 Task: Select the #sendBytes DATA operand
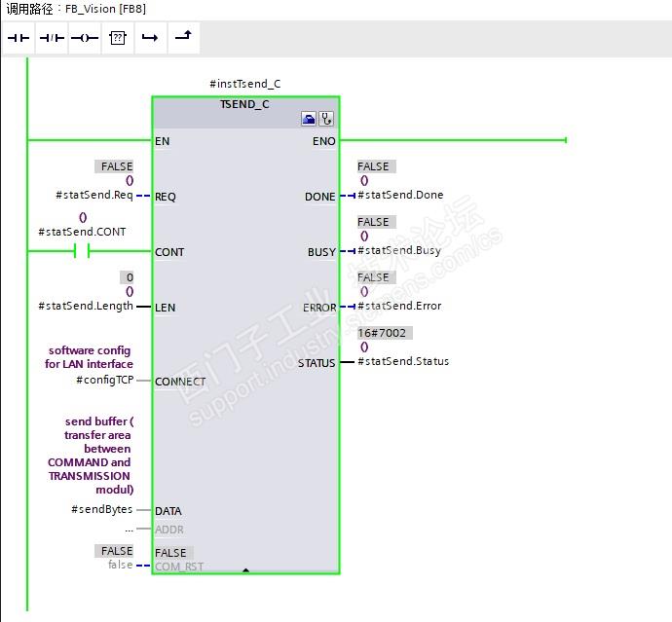point(102,509)
